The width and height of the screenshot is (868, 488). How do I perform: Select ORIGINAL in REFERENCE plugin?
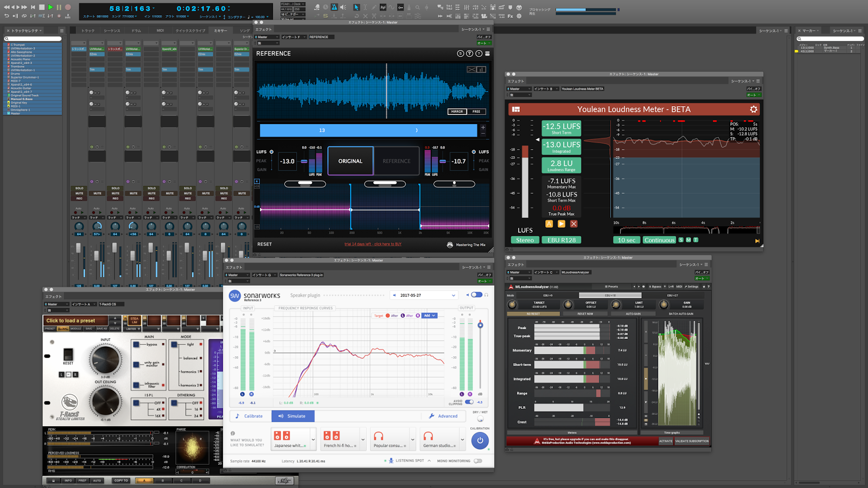350,161
